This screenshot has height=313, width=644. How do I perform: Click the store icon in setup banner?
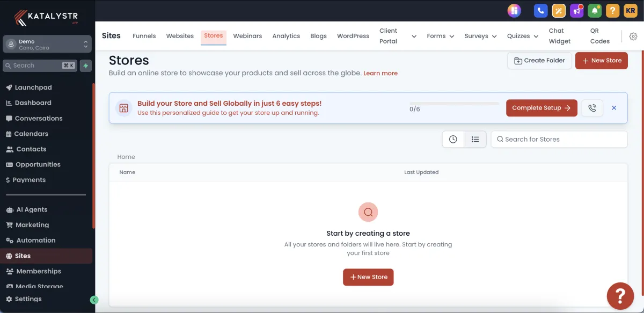coord(124,108)
